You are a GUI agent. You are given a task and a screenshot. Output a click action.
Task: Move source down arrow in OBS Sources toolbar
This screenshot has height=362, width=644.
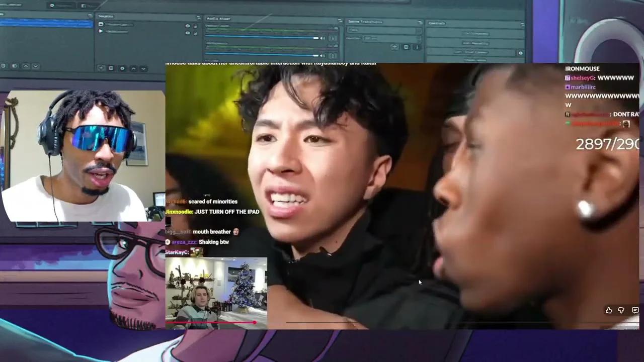pos(143,68)
